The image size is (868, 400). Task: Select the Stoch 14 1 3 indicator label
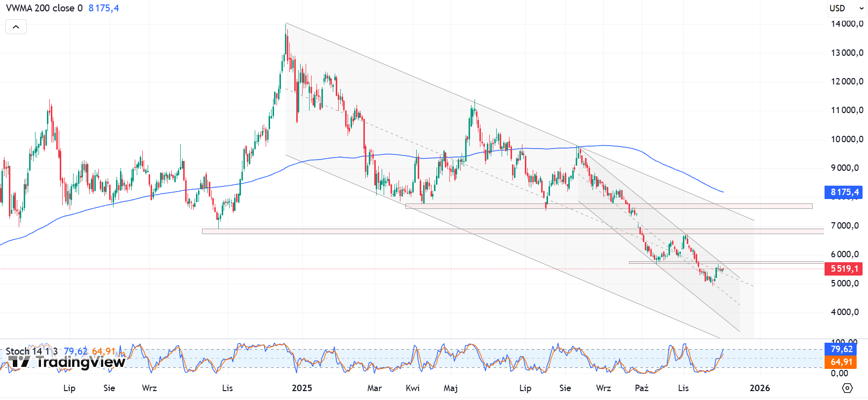(32, 351)
